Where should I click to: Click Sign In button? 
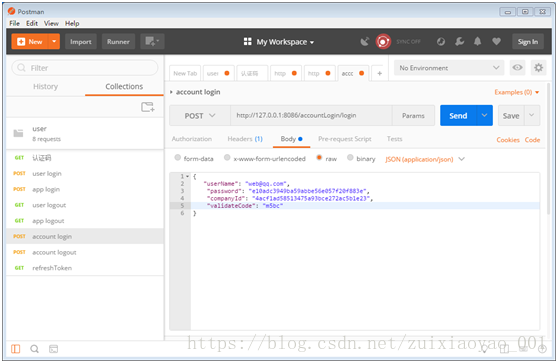[x=528, y=42]
